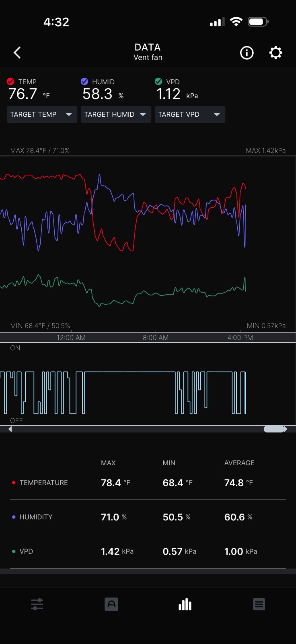Open the controls sliders tab
The image size is (296, 644).
tap(37, 604)
